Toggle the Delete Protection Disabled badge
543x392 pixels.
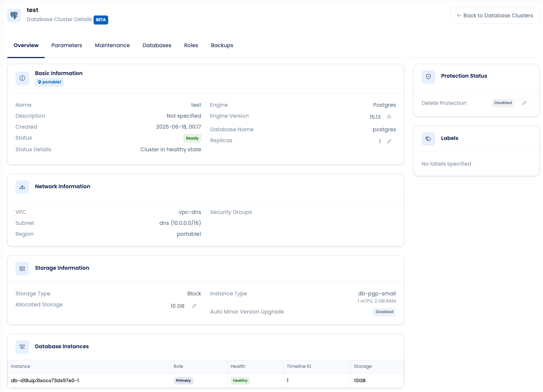pyautogui.click(x=503, y=103)
